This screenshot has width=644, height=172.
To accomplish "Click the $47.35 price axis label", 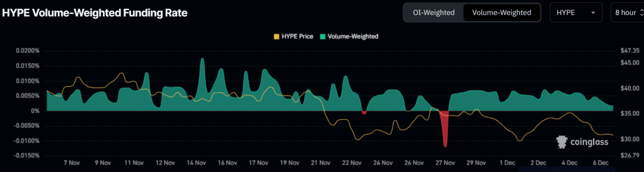I will click(x=629, y=51).
